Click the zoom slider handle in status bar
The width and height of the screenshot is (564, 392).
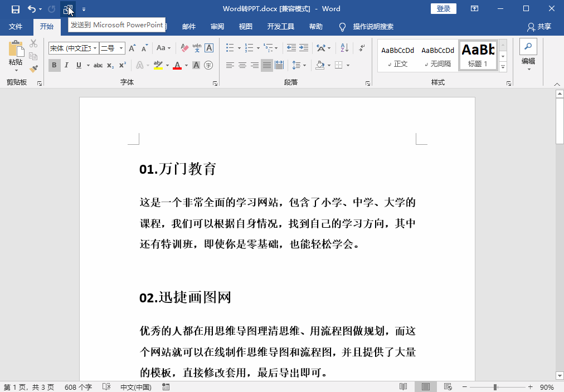point(495,387)
